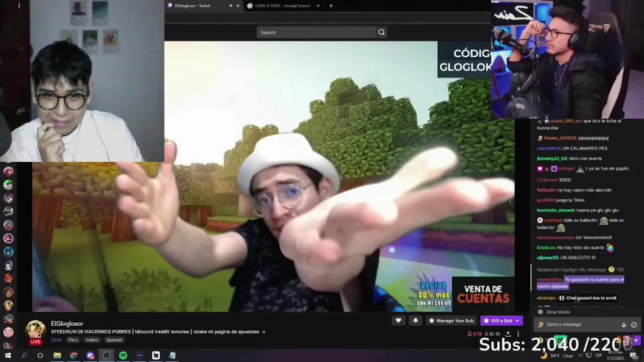Viewport: 644px width, 362px height.
Task: Click chat username kevincito_elcrack
Action: click(555, 210)
